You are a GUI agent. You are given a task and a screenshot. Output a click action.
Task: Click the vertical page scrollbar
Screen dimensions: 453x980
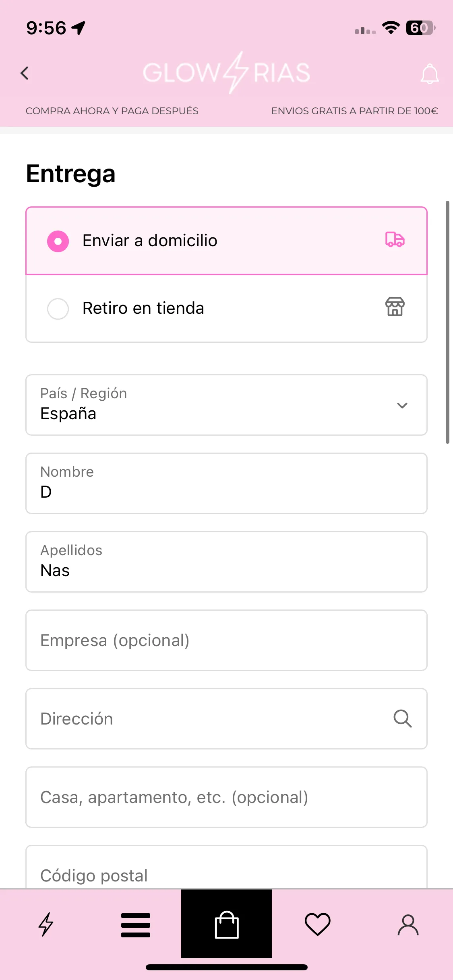pyautogui.click(x=447, y=322)
